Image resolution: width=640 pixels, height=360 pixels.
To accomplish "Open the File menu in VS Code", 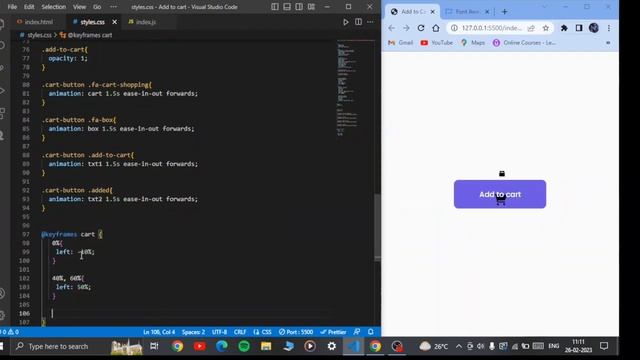I will pyautogui.click(x=12, y=7).
